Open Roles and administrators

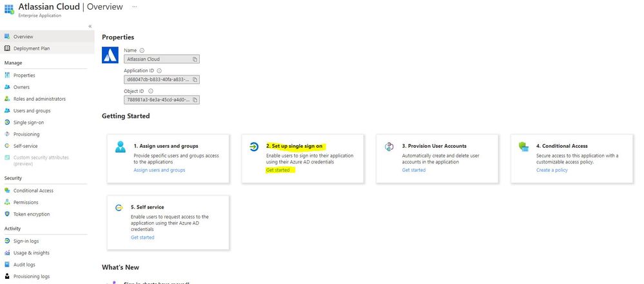(39, 99)
